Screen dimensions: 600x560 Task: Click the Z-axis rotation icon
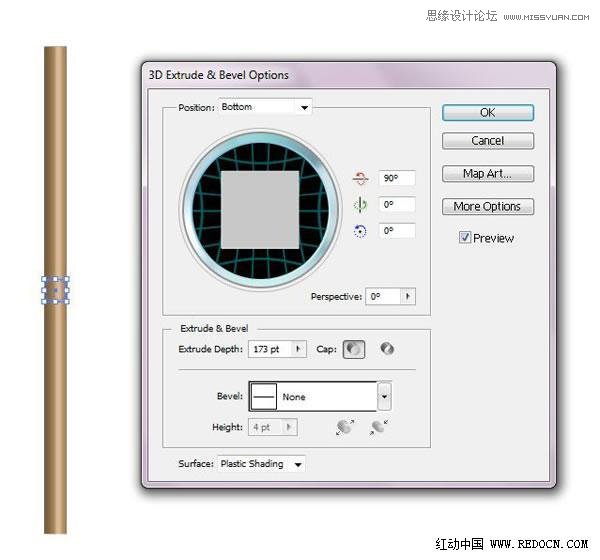(360, 231)
